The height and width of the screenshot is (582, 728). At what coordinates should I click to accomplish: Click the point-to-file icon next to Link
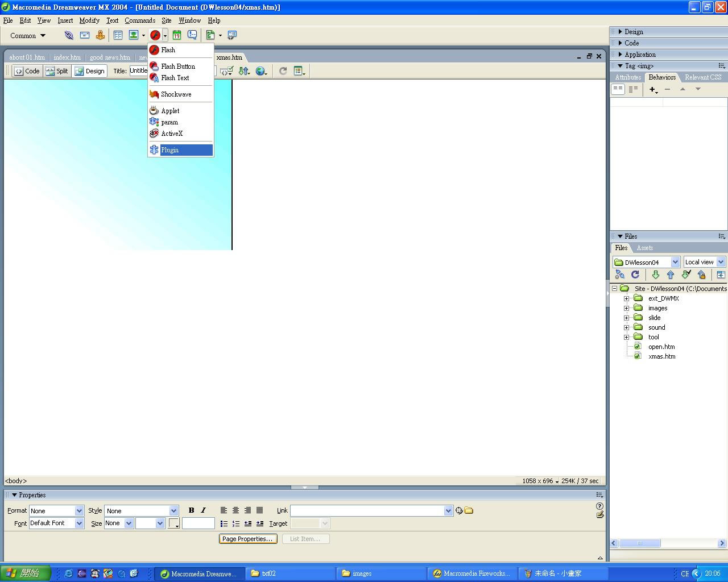tap(459, 510)
